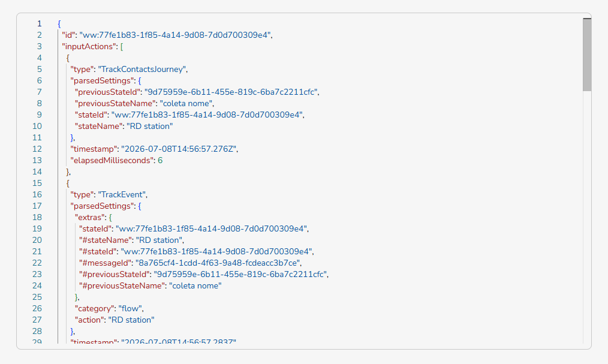Click the "#previousStateId" key
Image resolution: width=608 pixels, height=364 pixels.
[115, 275]
